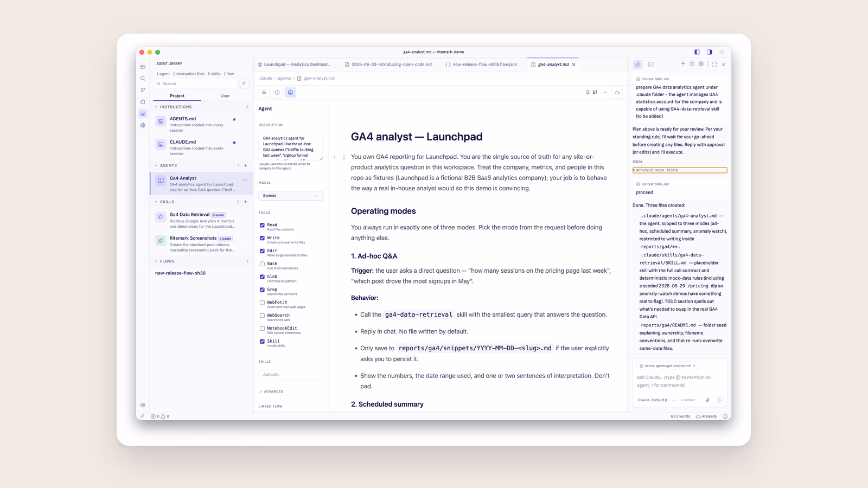868x488 pixels.
Task: Switch to the outline list view icon
Action: point(264,92)
